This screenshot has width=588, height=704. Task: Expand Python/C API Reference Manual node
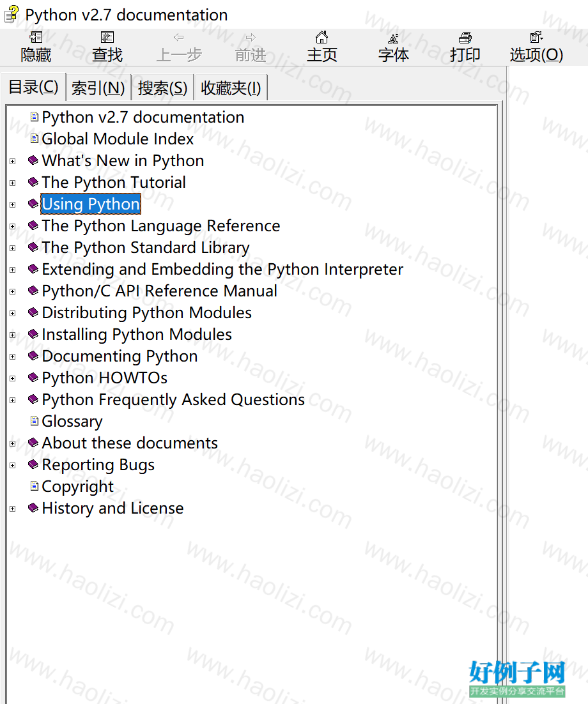(x=13, y=291)
